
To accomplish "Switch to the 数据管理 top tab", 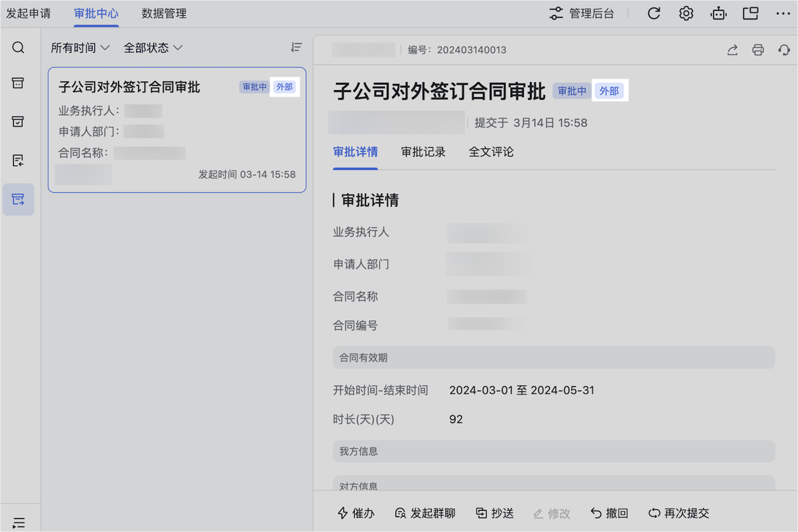I will point(164,14).
